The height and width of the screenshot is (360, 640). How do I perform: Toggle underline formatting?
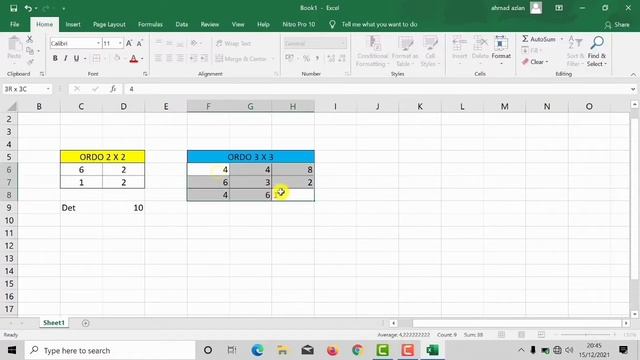tap(76, 59)
